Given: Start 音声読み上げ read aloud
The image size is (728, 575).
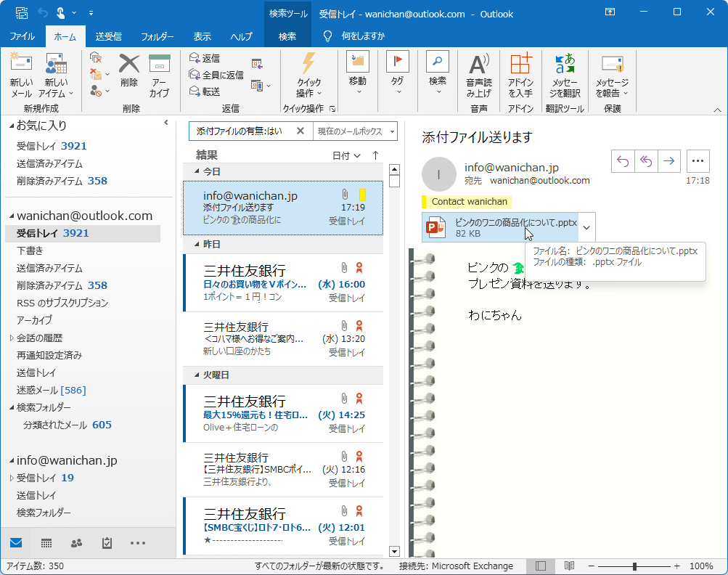Looking at the screenshot, I should tap(478, 75).
